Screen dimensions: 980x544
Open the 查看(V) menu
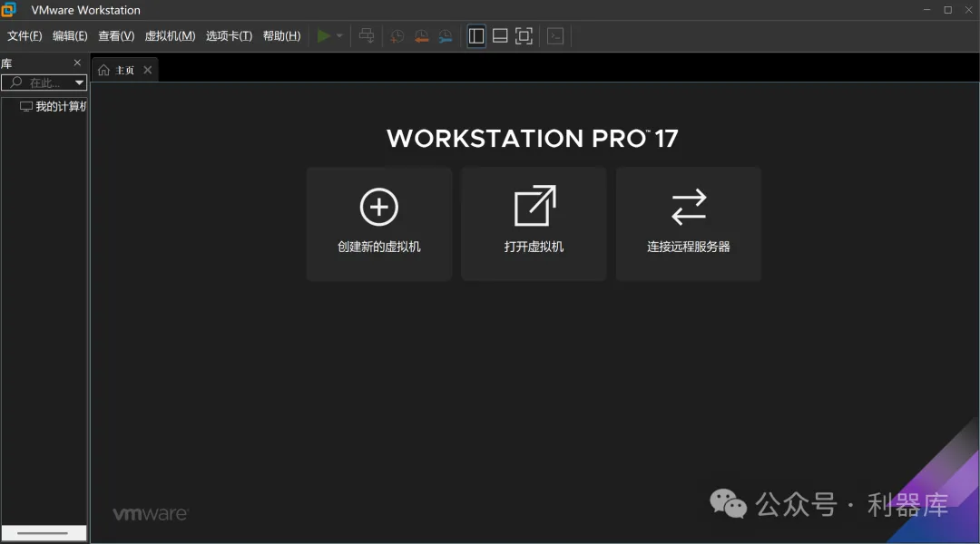pos(116,36)
